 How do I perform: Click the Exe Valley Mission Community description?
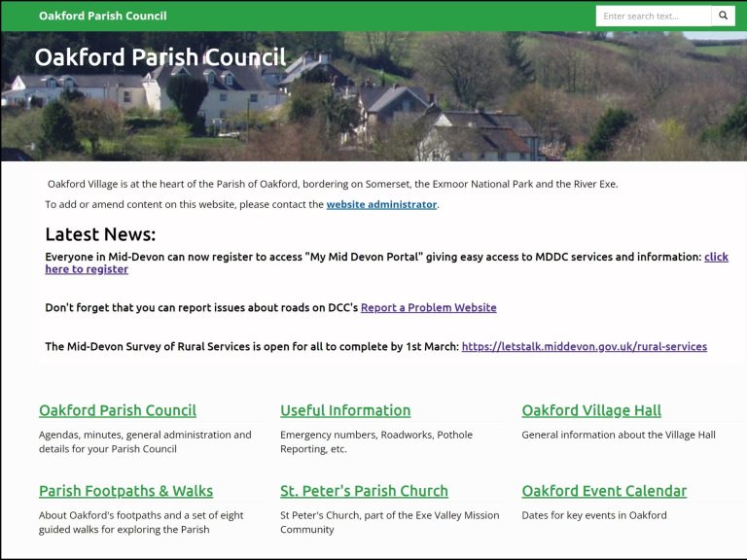pyautogui.click(x=390, y=522)
